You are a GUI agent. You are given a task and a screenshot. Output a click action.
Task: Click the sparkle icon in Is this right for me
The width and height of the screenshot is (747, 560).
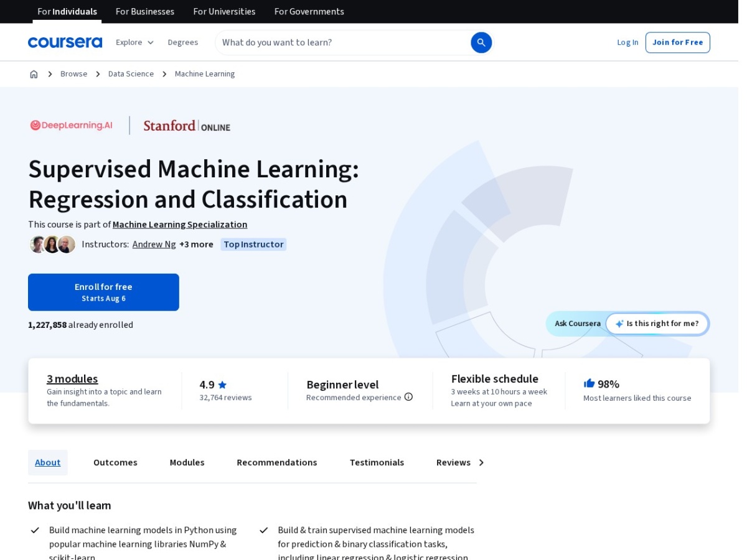(x=619, y=324)
